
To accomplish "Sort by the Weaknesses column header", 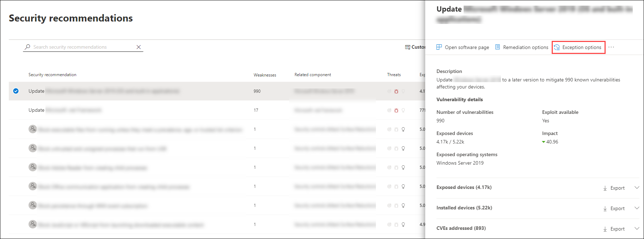I will tap(265, 75).
